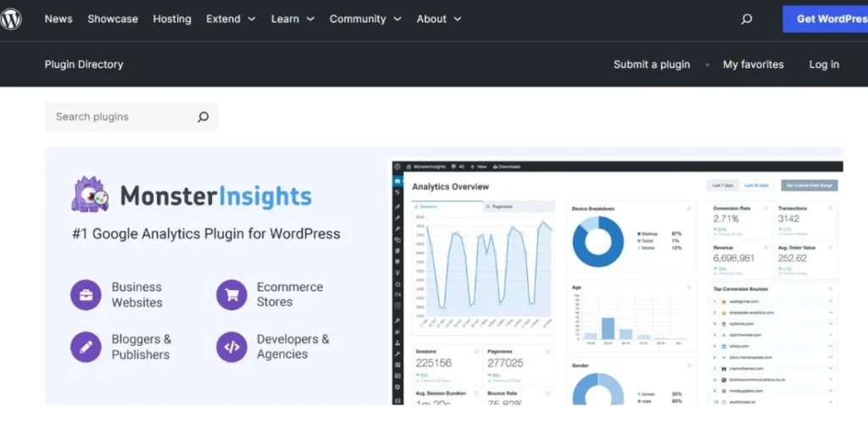
Task: Open the News menu item
Action: [x=58, y=19]
